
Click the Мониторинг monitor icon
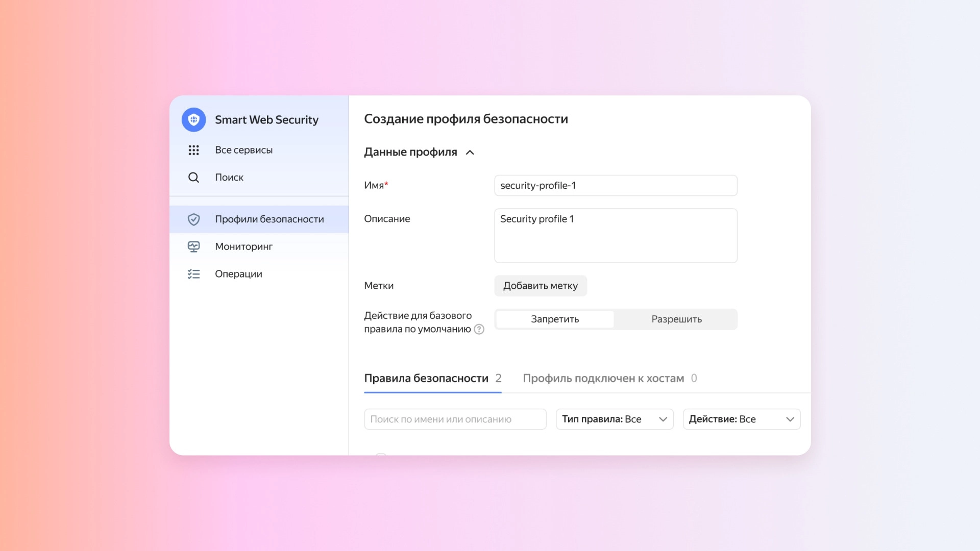tap(193, 247)
